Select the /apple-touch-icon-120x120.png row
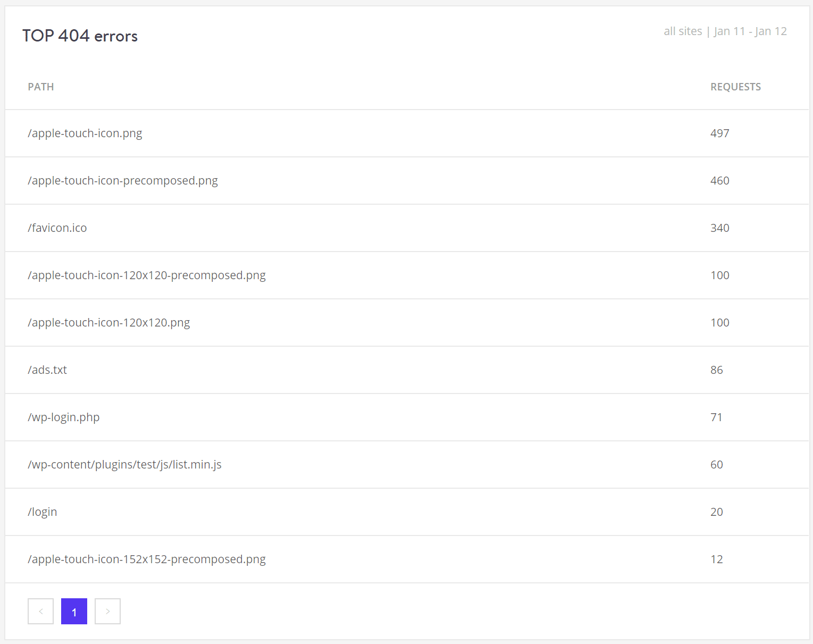Viewport: 813px width, 644px height. [109, 322]
